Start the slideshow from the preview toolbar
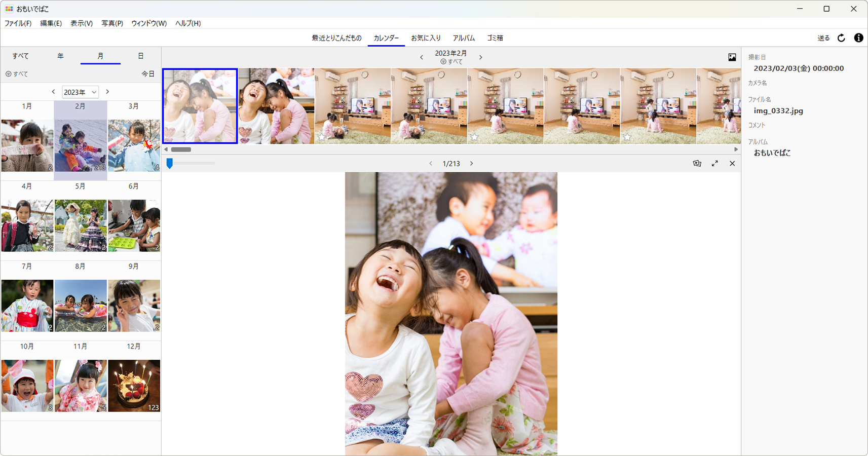This screenshot has width=868, height=456. (697, 163)
